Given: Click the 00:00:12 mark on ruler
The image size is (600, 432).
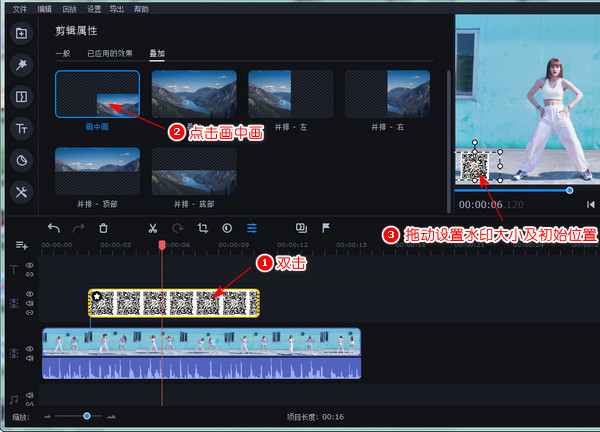Looking at the screenshot, I should [292, 245].
